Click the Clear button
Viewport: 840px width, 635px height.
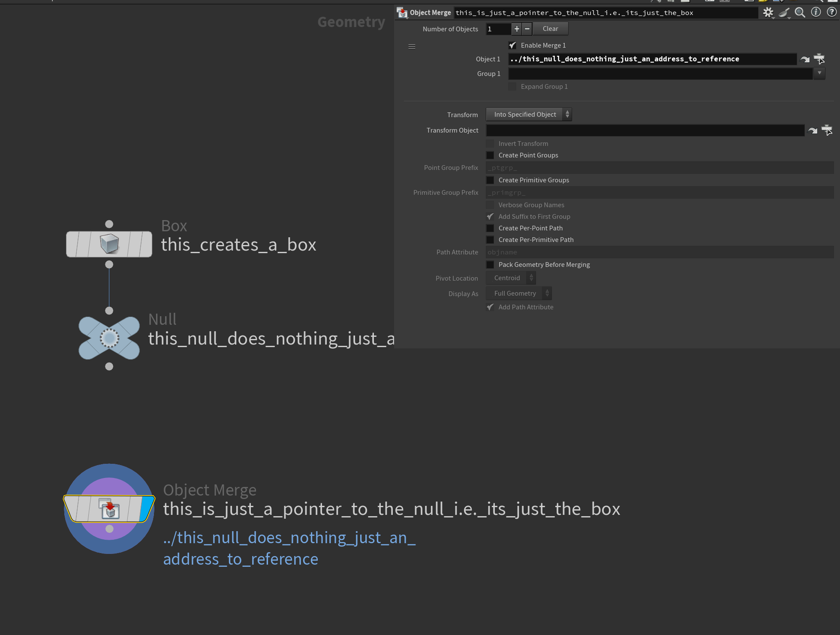pos(550,29)
